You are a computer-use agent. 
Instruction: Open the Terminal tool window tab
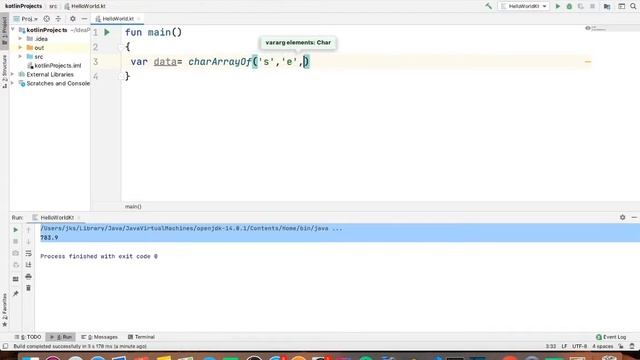141,337
